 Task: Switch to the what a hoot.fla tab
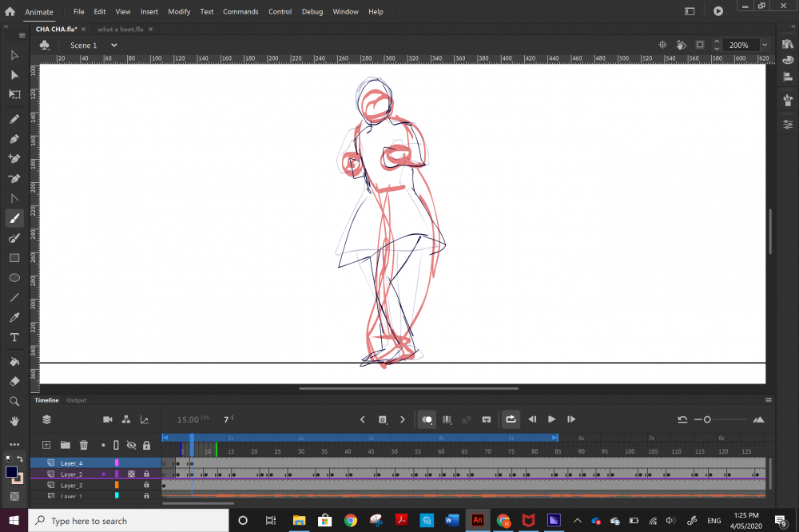pos(120,30)
